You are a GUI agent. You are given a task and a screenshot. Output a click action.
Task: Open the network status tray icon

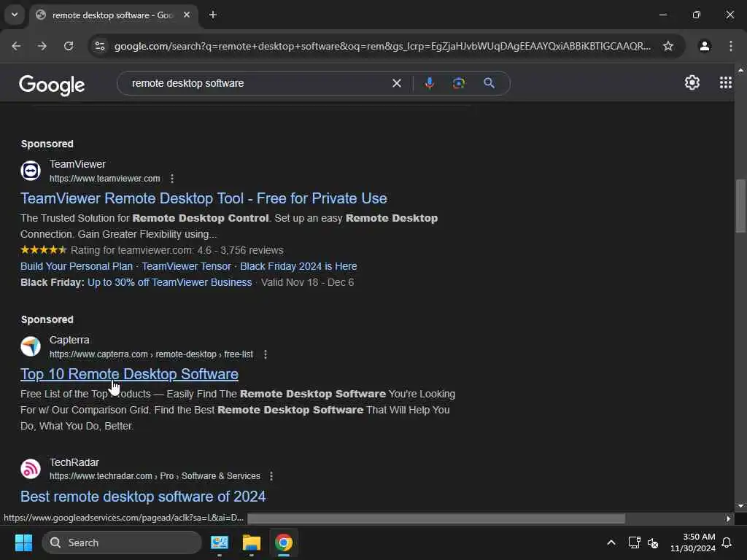coord(634,542)
